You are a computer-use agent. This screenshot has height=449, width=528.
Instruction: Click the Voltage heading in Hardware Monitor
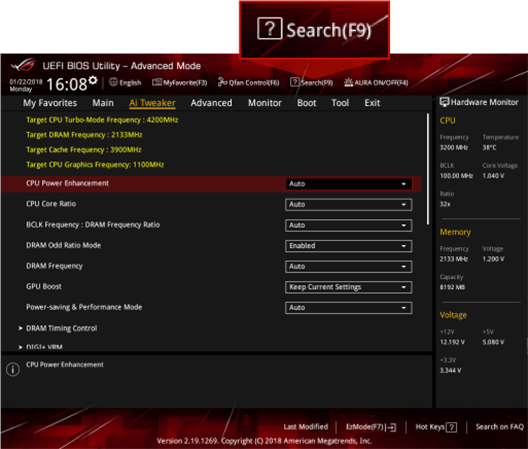tap(453, 315)
